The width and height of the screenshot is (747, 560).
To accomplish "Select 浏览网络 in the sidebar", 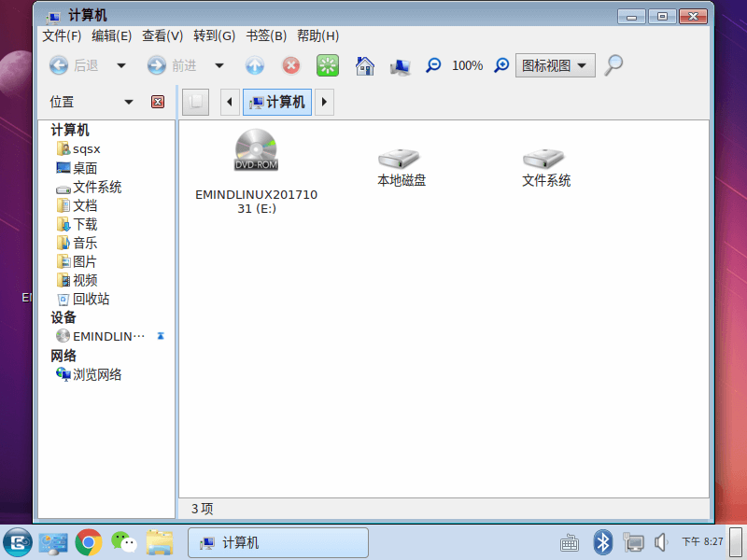I will 89,374.
